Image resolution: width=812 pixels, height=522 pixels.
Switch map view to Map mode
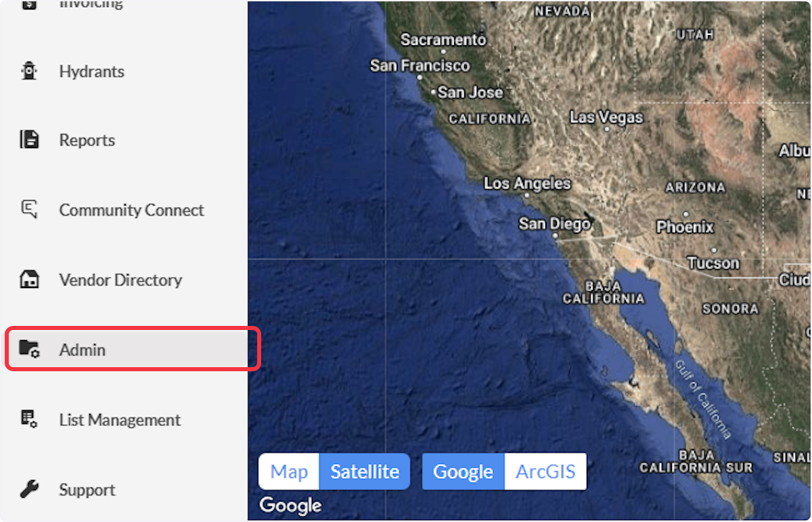(289, 471)
